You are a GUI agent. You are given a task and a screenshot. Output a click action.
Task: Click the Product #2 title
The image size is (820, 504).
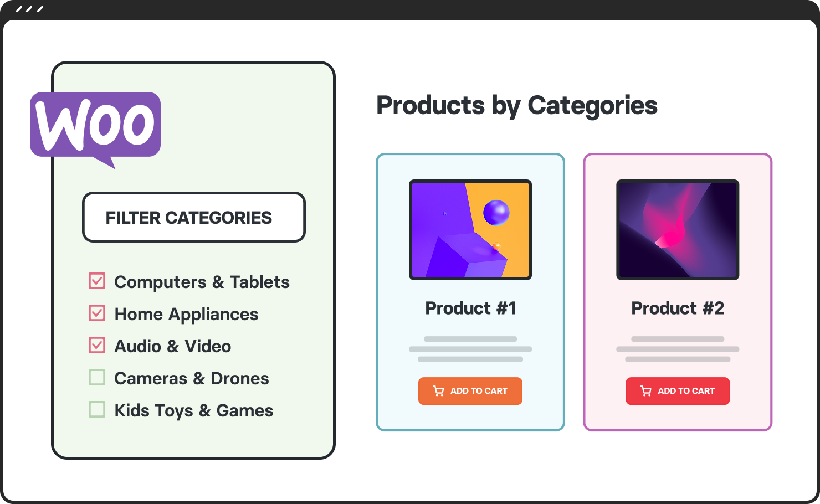pyautogui.click(x=678, y=308)
